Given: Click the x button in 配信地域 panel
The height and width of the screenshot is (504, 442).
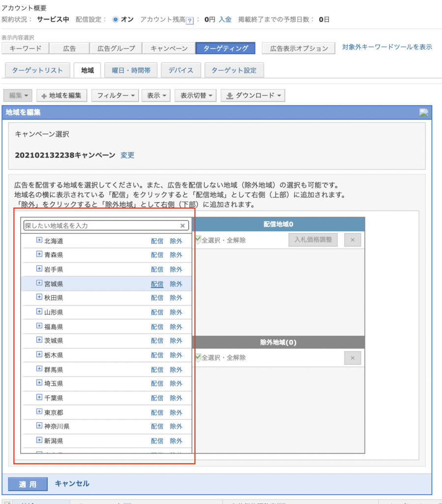Looking at the screenshot, I should click(x=353, y=240).
